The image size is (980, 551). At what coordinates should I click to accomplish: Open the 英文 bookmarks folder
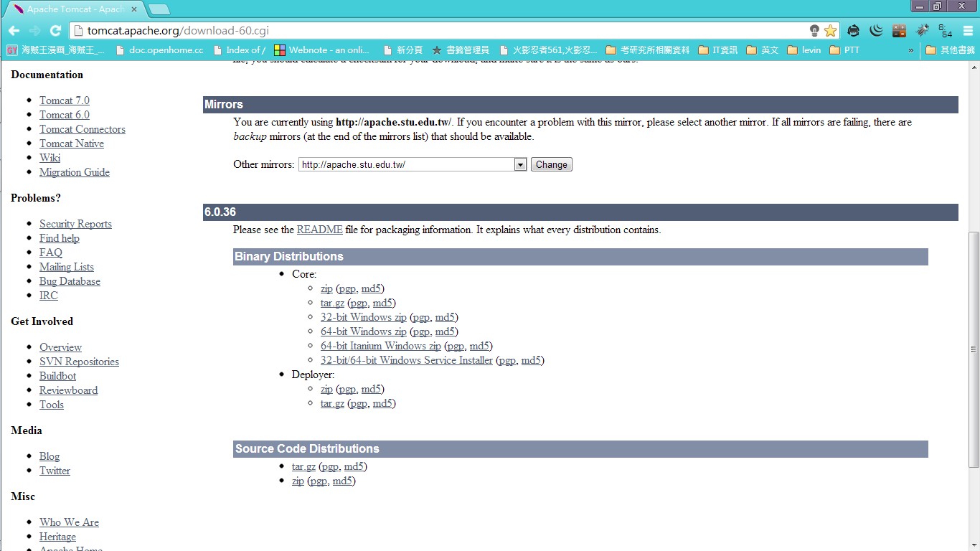click(763, 50)
